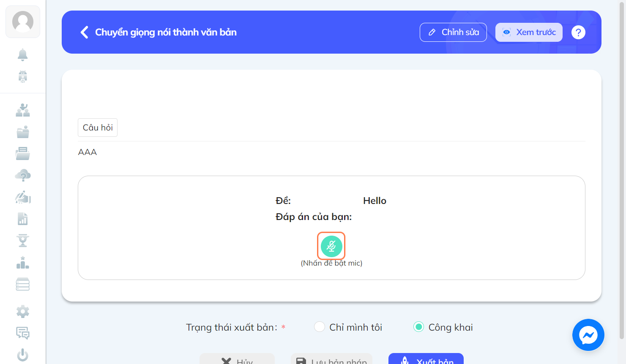Click the "(Nhấn để bật mic)" hint text
This screenshot has height=364, width=626.
331,263
